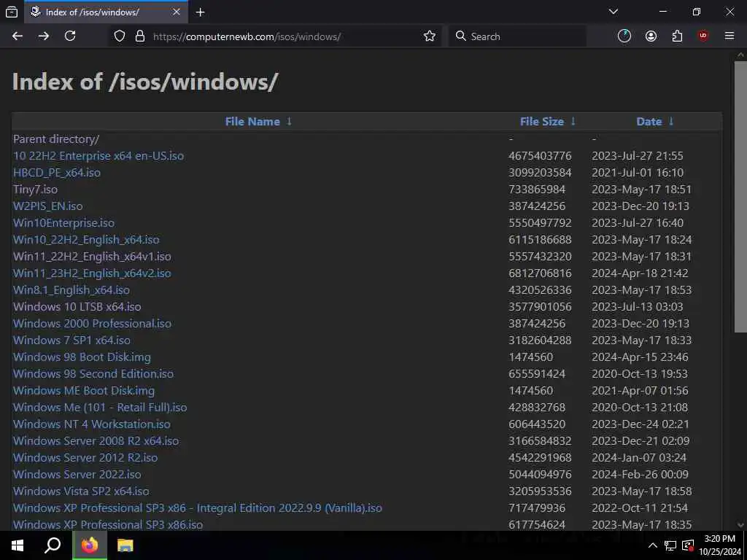Image resolution: width=747 pixels, height=560 pixels.
Task: Download Windows 98 Second Edition.iso
Action: (93, 374)
